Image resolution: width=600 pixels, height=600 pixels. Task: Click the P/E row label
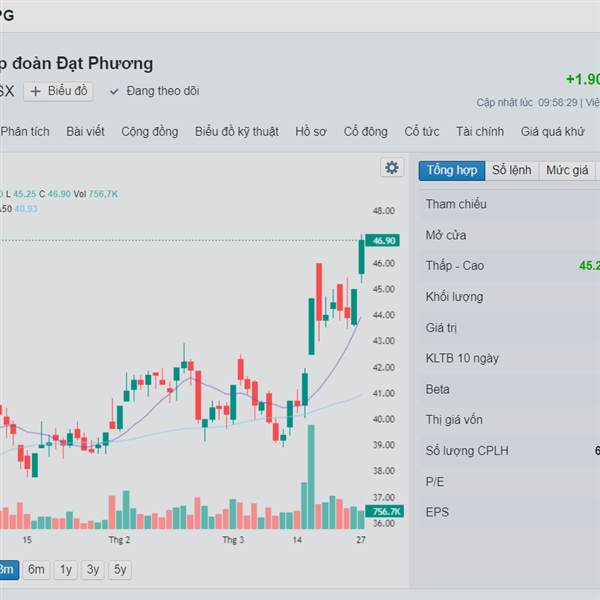tap(435, 481)
